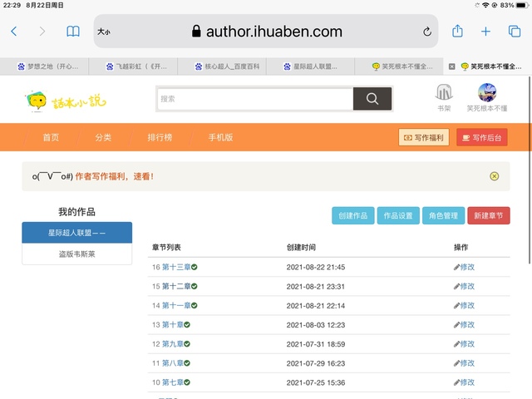
Task: Click the user avatar profile picture
Action: point(486,92)
